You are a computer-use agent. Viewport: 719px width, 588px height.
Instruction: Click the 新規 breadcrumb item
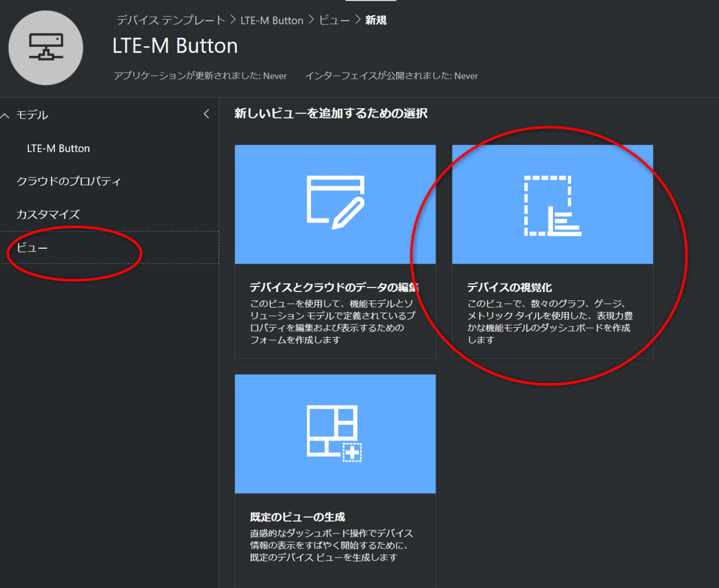[x=376, y=20]
